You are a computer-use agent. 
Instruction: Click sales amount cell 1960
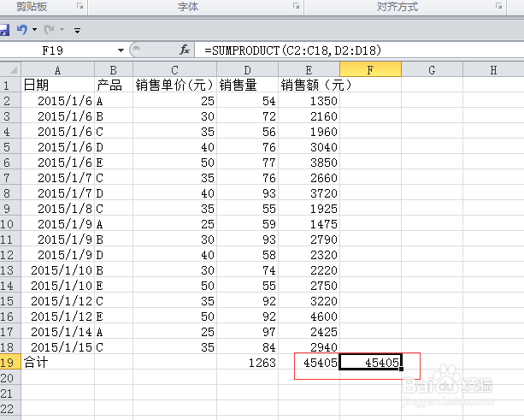coord(309,132)
